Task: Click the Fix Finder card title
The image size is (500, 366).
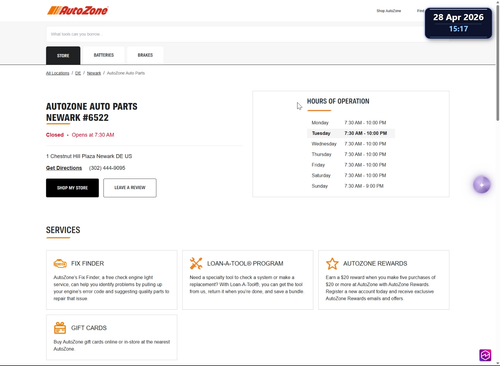Action: [87, 263]
